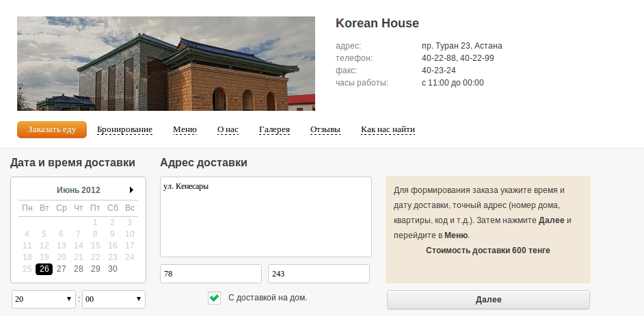Select June 27 in the calendar
Image resolution: width=644 pixels, height=323 pixels.
(x=62, y=269)
